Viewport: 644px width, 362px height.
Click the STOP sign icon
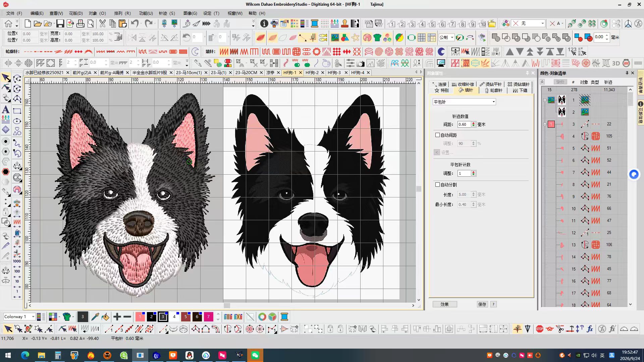pyautogui.click(x=540, y=329)
